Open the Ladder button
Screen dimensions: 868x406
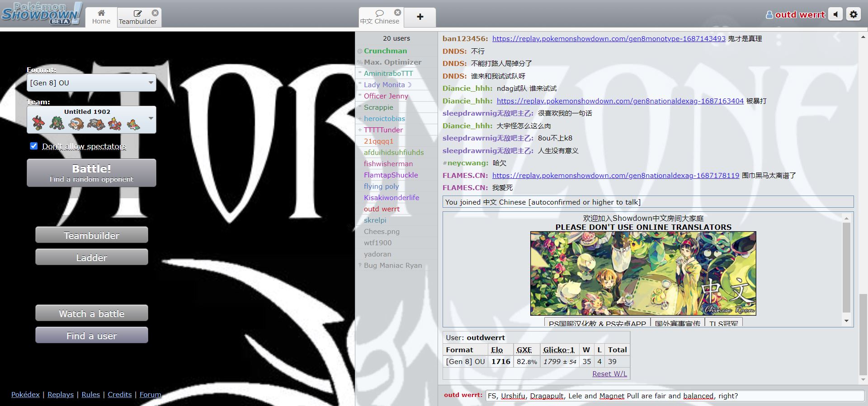pyautogui.click(x=92, y=257)
